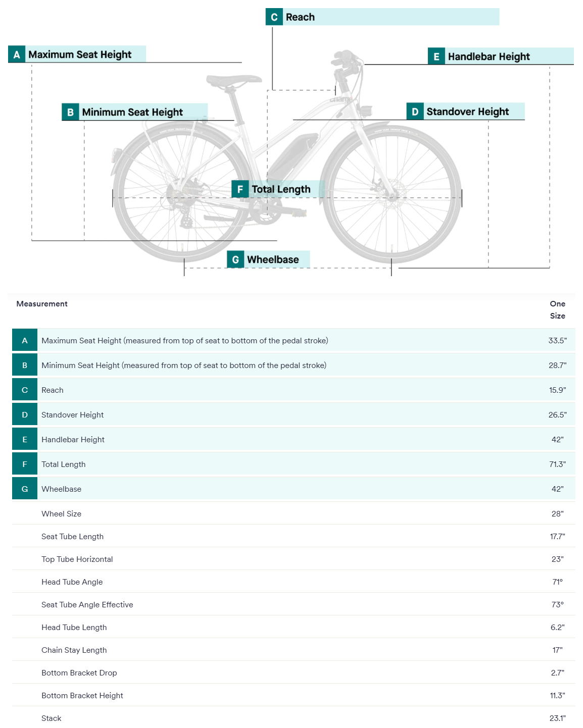Click the E badge beside Handlebar Height diagram label

[x=436, y=57]
